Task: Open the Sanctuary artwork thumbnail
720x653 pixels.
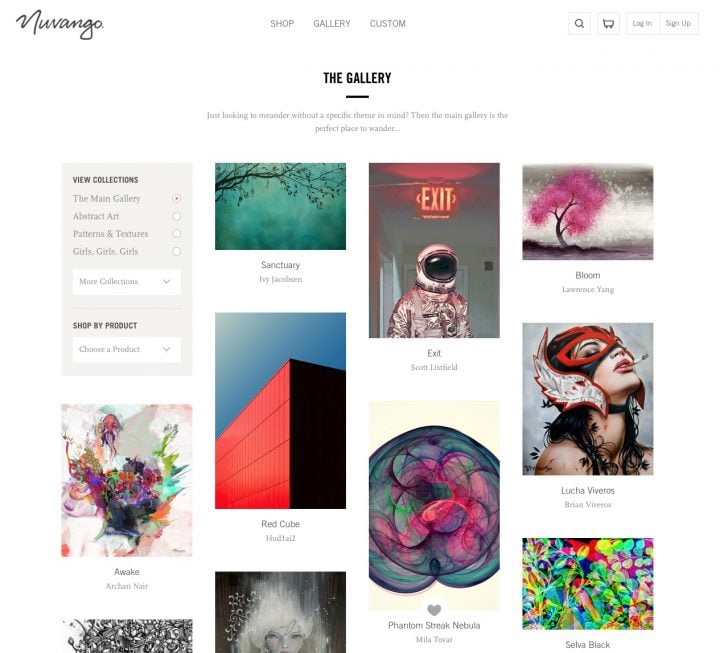Action: pyautogui.click(x=281, y=206)
